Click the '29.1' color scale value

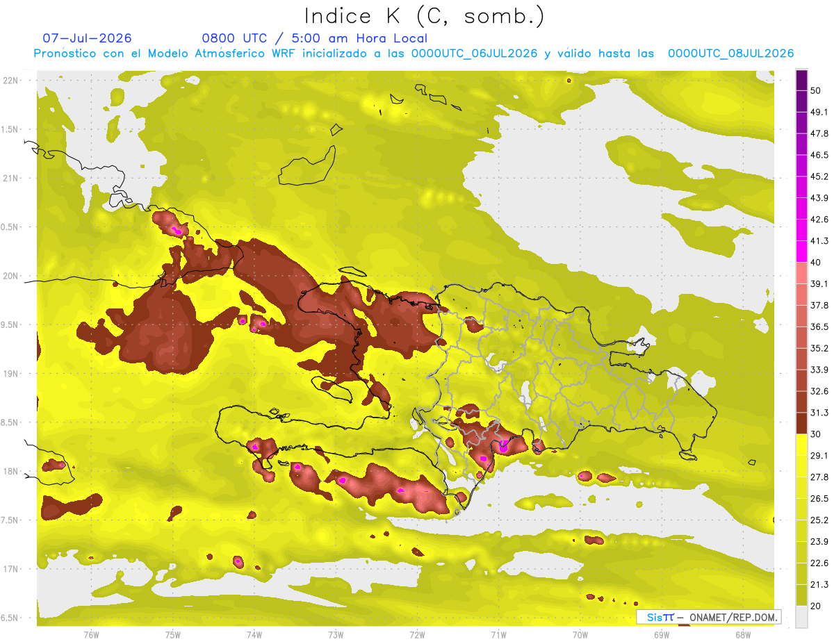[x=819, y=456]
